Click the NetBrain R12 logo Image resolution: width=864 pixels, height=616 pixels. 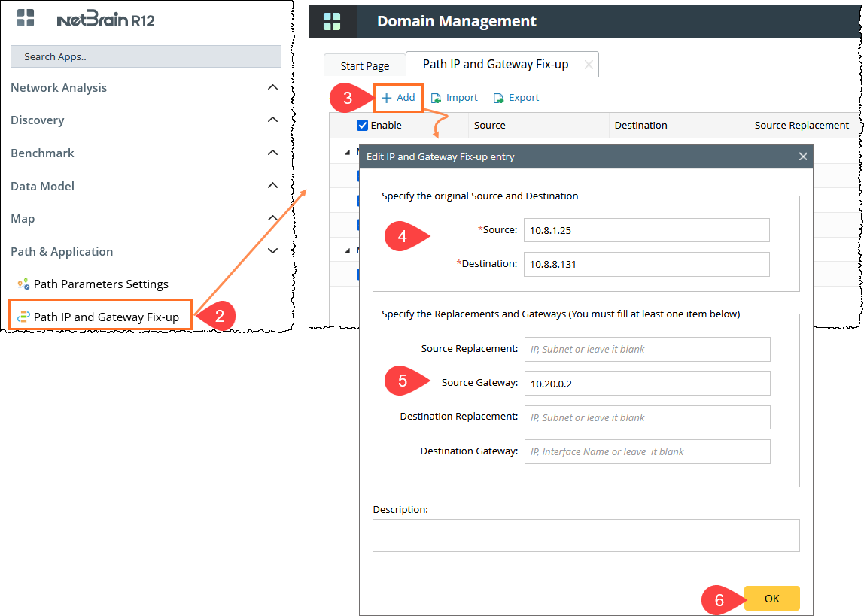(106, 20)
